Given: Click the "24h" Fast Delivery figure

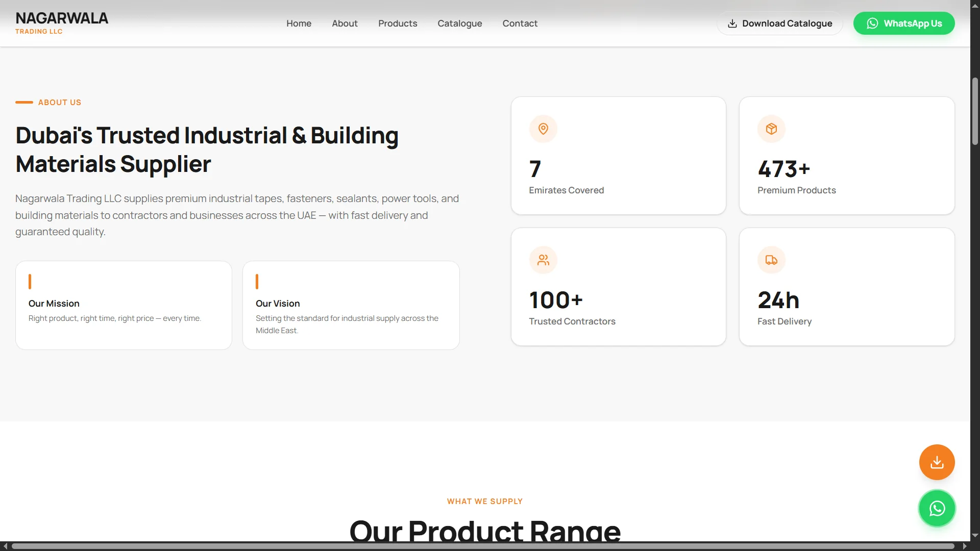Looking at the screenshot, I should click(778, 300).
